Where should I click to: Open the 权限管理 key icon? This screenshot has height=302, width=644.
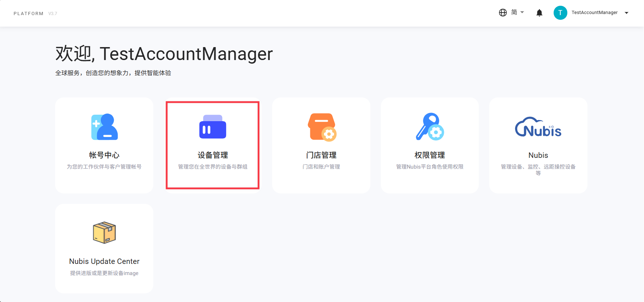[x=430, y=127]
